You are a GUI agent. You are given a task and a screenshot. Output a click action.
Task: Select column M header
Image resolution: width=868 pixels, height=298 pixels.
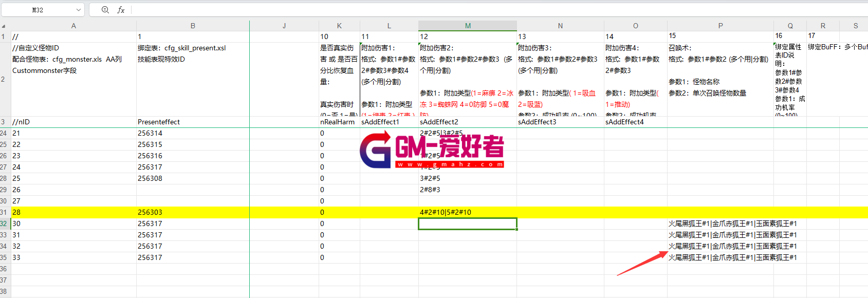(468, 26)
